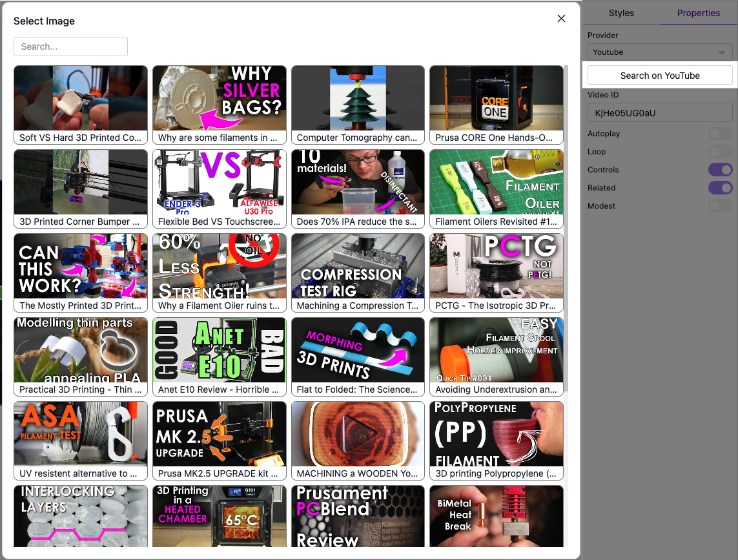Select the Prusa CORE One Hands-On thumbnail

(496, 98)
